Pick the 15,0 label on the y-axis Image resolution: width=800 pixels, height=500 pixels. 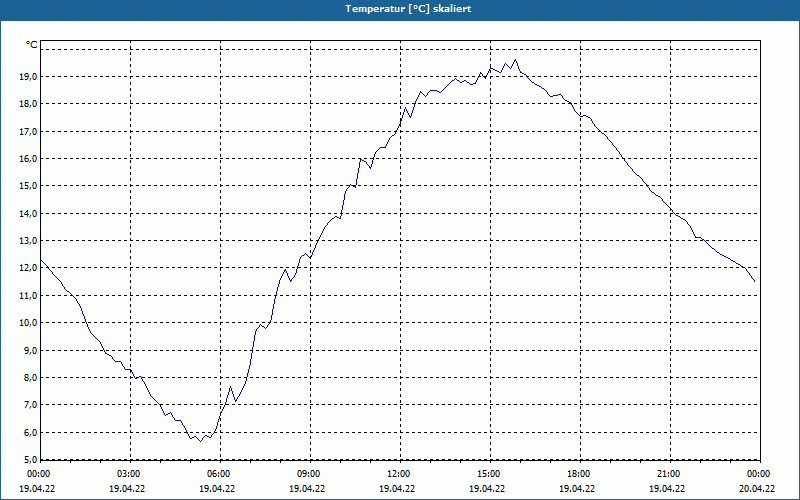(30, 186)
